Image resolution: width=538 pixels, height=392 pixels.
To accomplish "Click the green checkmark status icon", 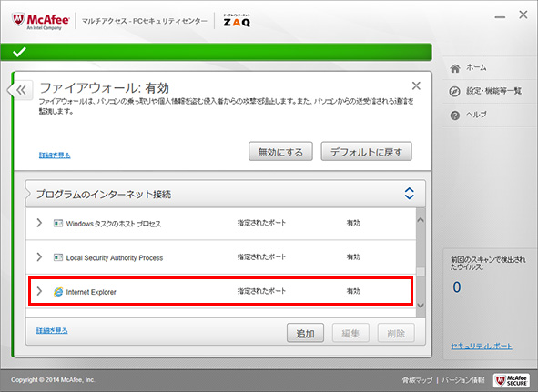I will [19, 52].
